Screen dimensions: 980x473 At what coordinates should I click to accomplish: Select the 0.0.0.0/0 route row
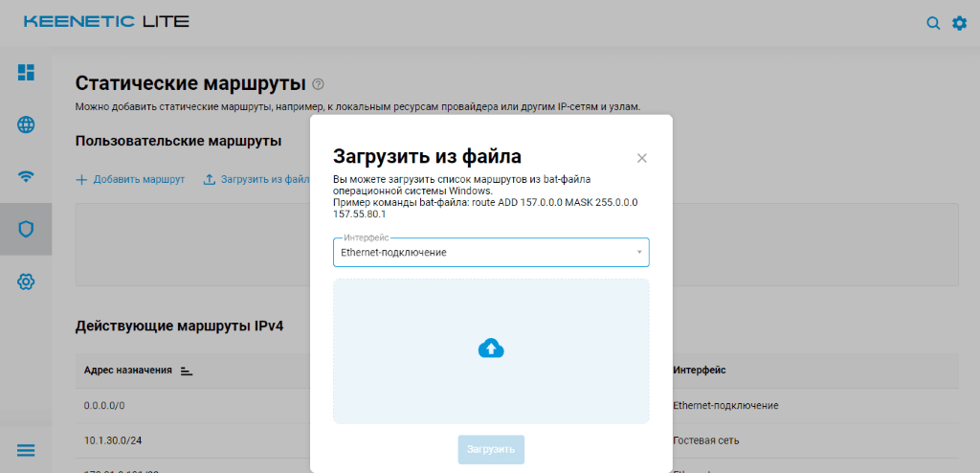104,405
